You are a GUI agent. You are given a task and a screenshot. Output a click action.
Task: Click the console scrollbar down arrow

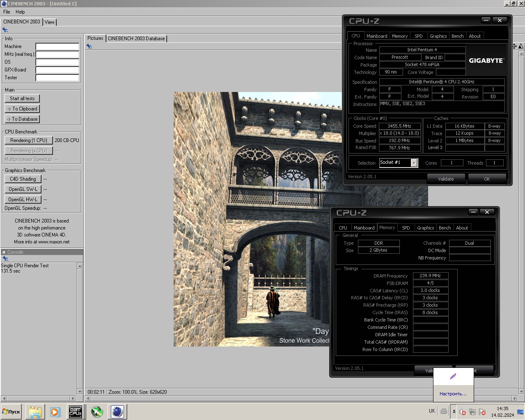pyautogui.click(x=80, y=392)
